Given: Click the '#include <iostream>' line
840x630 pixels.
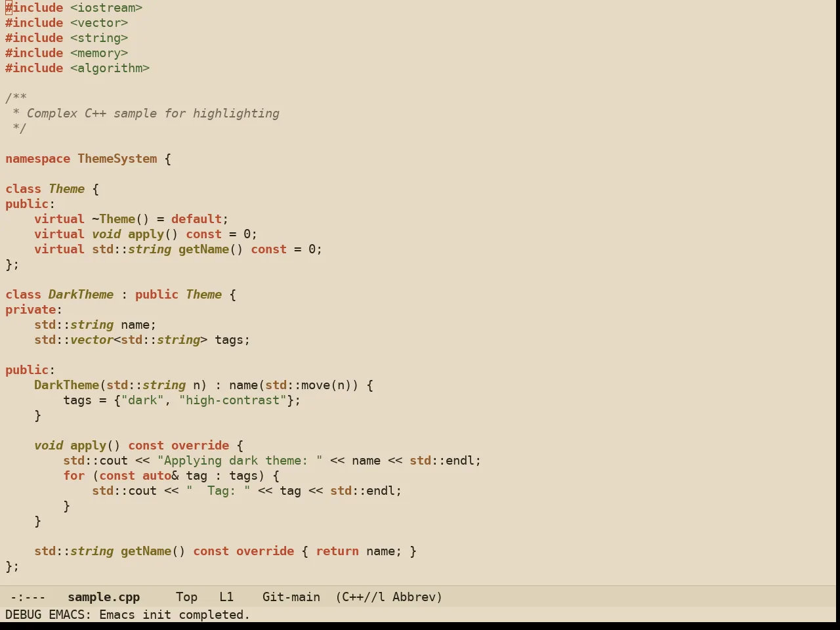Looking at the screenshot, I should coord(74,8).
